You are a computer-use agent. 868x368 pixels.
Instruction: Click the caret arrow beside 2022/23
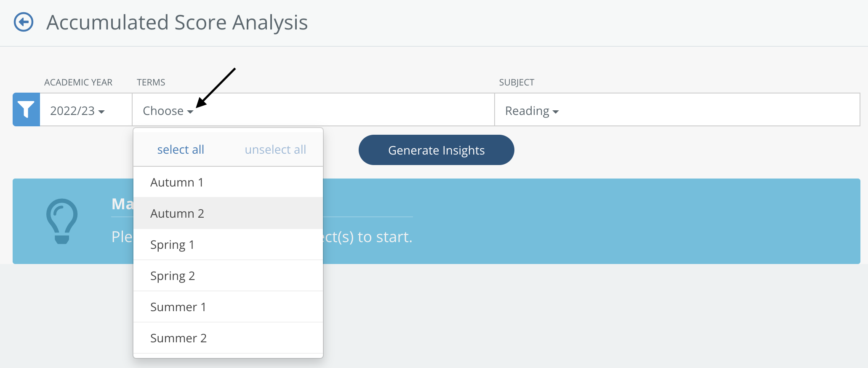click(x=101, y=112)
